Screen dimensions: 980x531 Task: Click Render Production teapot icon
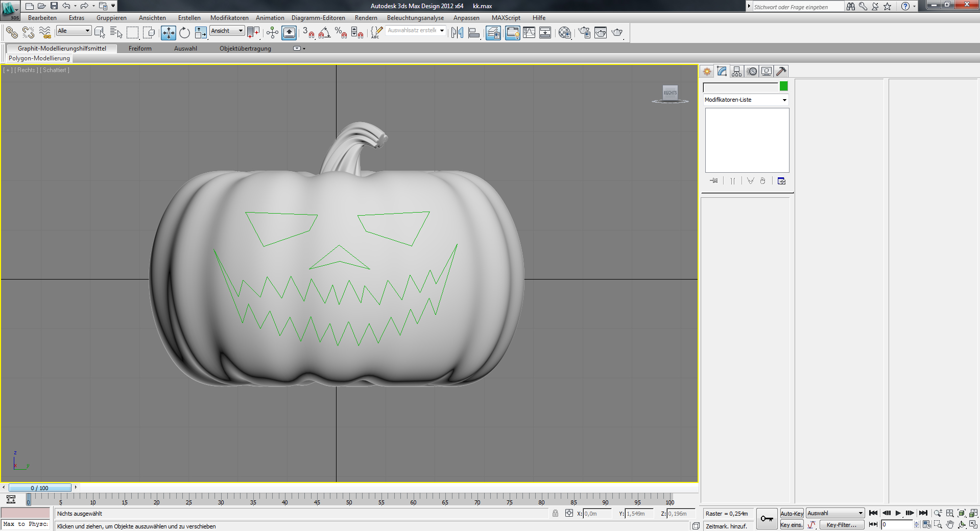(x=617, y=33)
